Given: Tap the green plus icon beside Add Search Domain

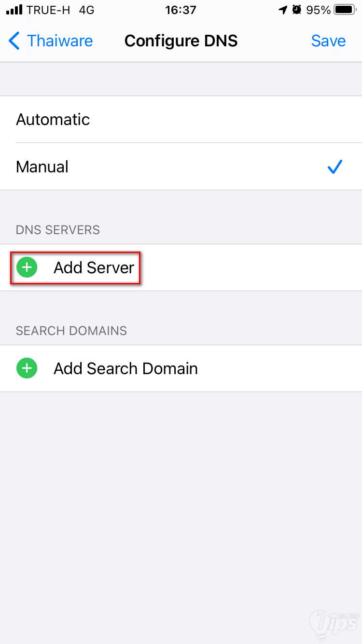Looking at the screenshot, I should pos(27,368).
